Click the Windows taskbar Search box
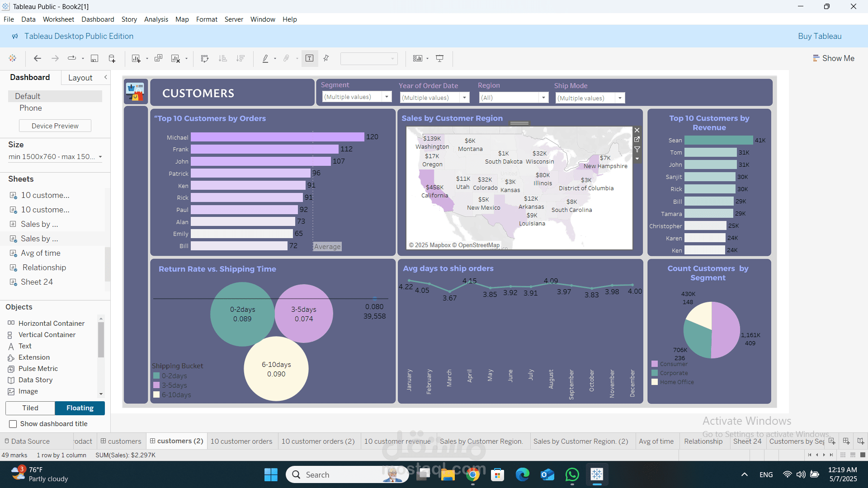This screenshot has width=868, height=488. (x=347, y=474)
